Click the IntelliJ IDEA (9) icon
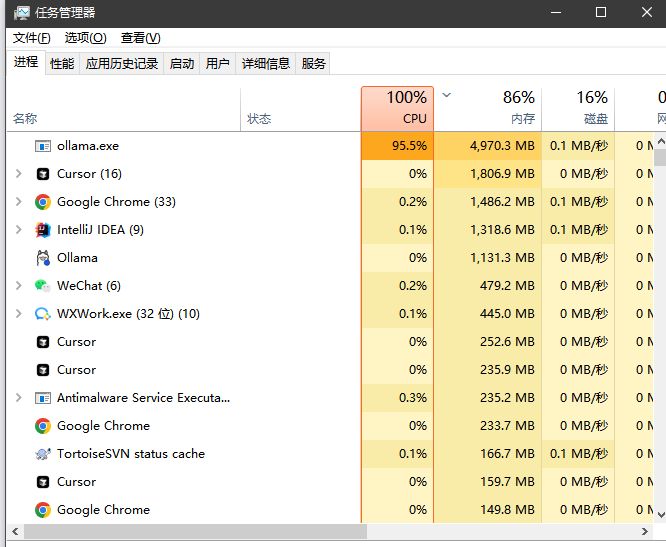This screenshot has height=547, width=666. [42, 230]
